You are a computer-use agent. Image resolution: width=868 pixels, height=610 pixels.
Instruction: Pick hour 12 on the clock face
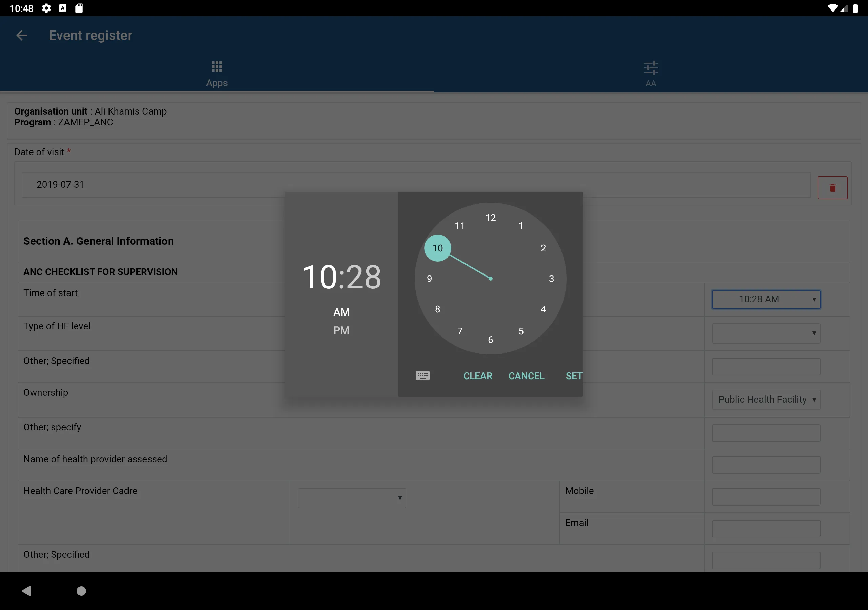point(490,218)
